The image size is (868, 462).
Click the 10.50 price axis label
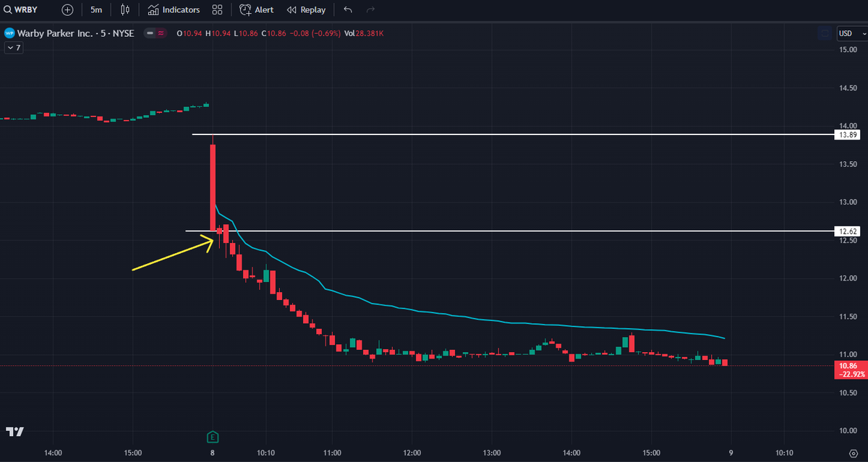848,393
